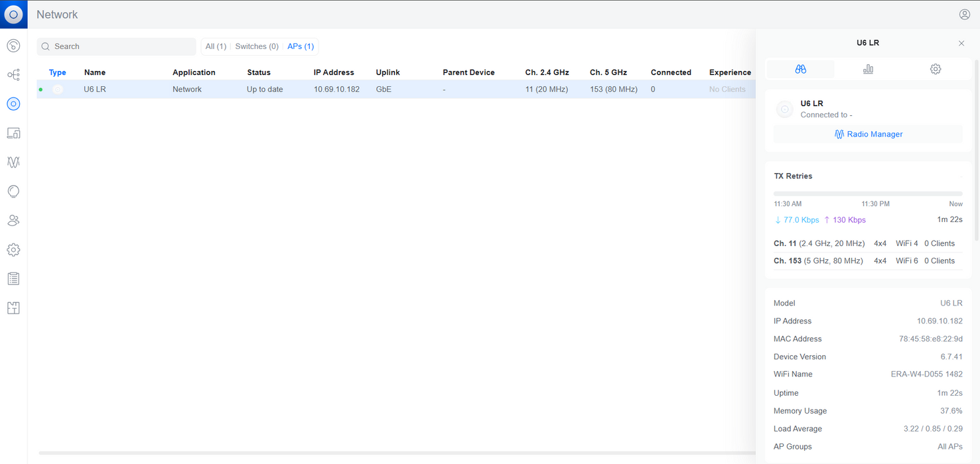The image size is (980, 464).
Task: Click the 10.69.10.182 cell in the table row
Action: click(x=336, y=89)
